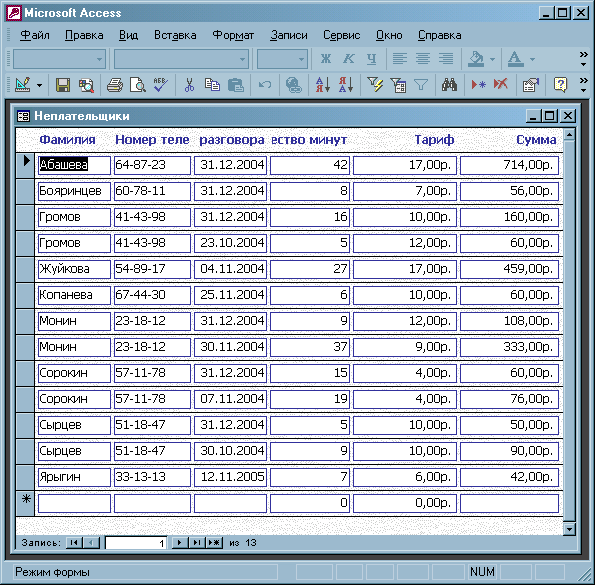
Task: Click the Help question mark icon
Action: (560, 85)
